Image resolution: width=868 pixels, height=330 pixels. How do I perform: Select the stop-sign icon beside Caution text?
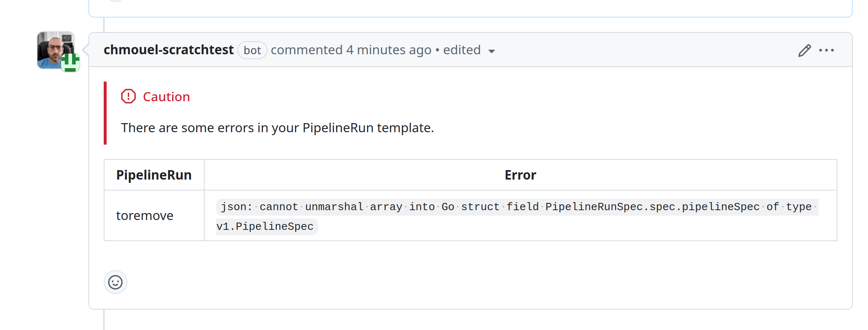coord(128,96)
